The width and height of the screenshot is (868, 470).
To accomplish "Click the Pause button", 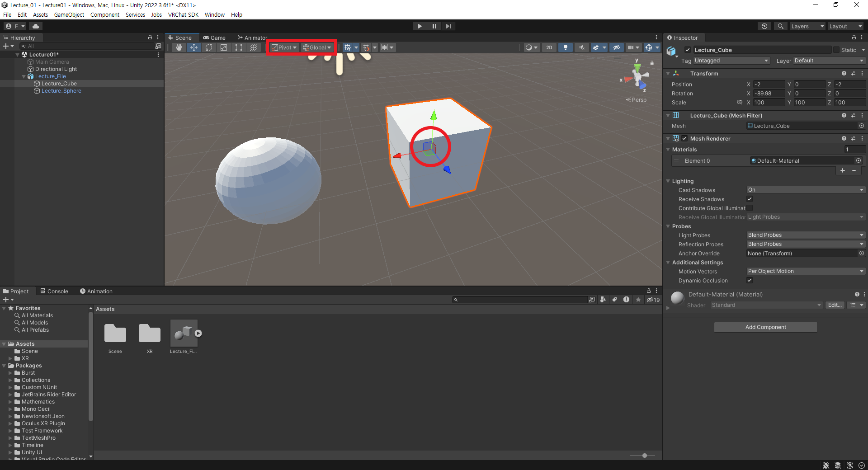I will coord(434,26).
